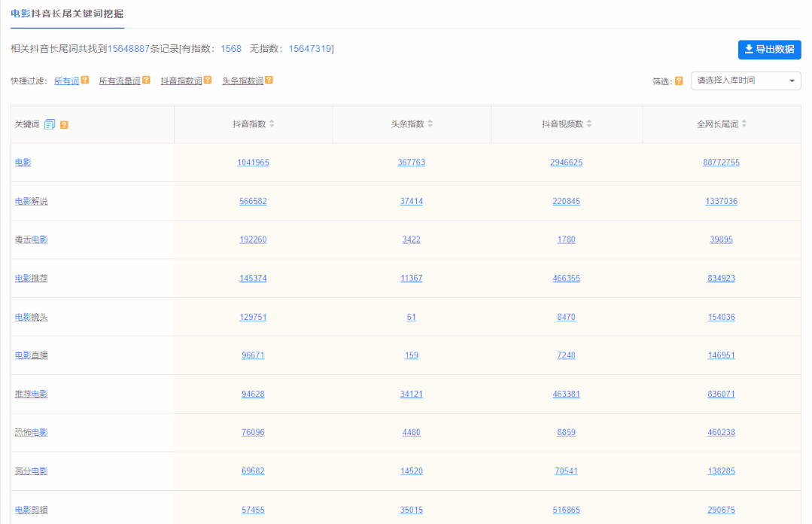The width and height of the screenshot is (812, 524).
Task: Click 全网长尾词 value 460238
Action: click(x=721, y=432)
